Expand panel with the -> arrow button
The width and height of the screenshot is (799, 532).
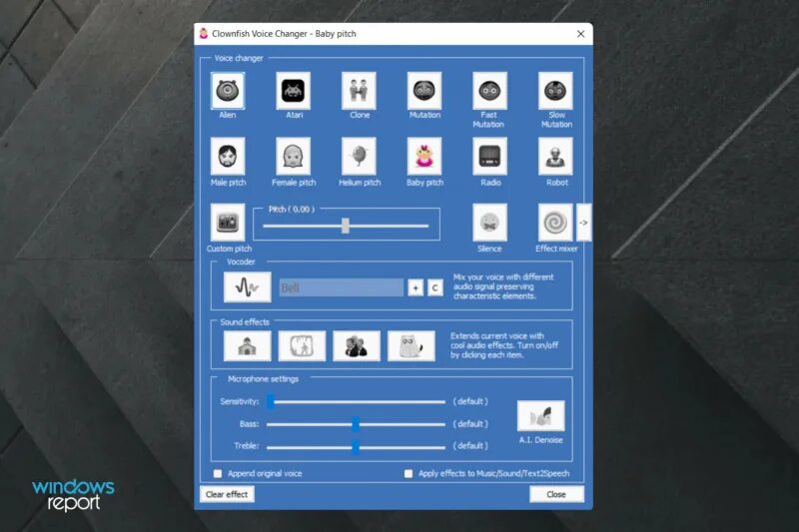(x=583, y=223)
